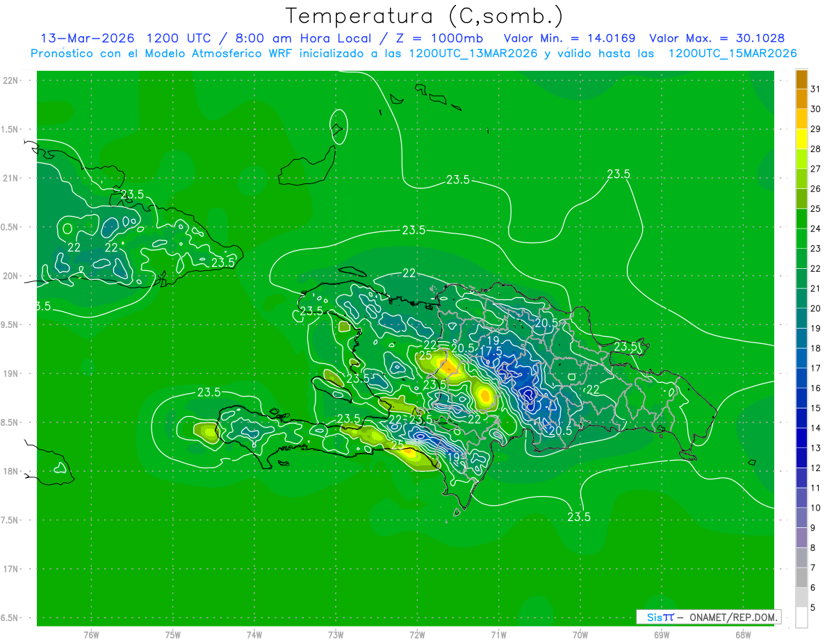Click the gray legend band between 6 and 7
Image resolution: width=834 pixels, height=644 pixels.
801,577
